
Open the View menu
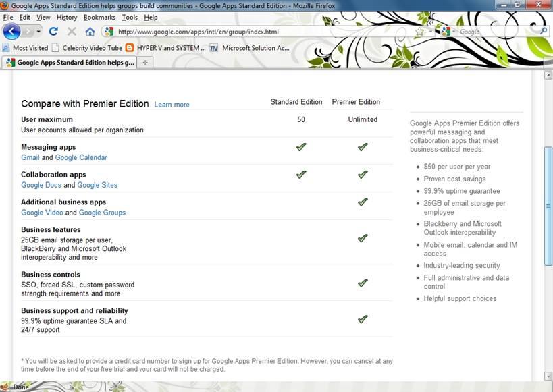[x=43, y=18]
